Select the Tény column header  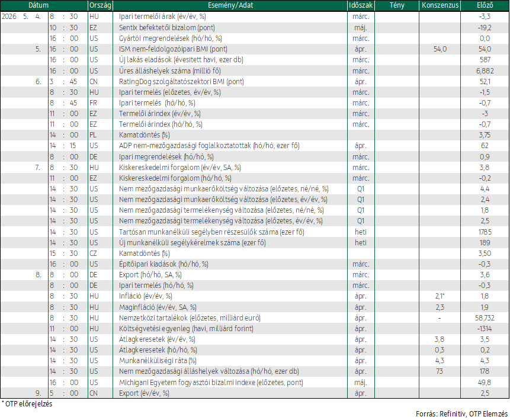click(397, 5)
